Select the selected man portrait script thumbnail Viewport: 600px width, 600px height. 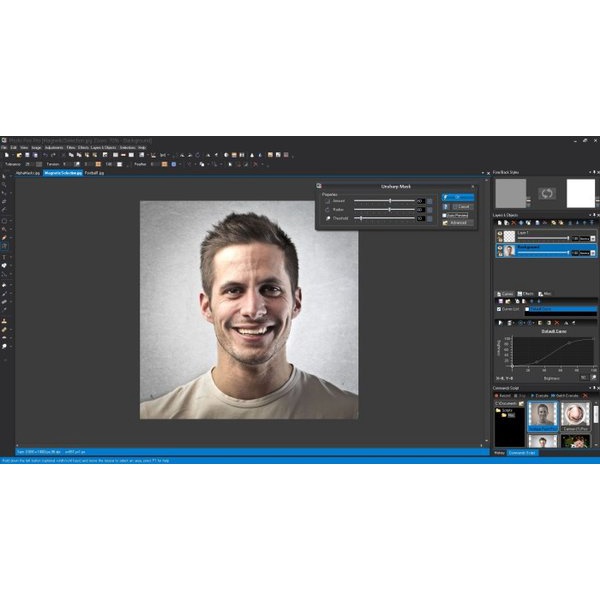click(x=543, y=416)
